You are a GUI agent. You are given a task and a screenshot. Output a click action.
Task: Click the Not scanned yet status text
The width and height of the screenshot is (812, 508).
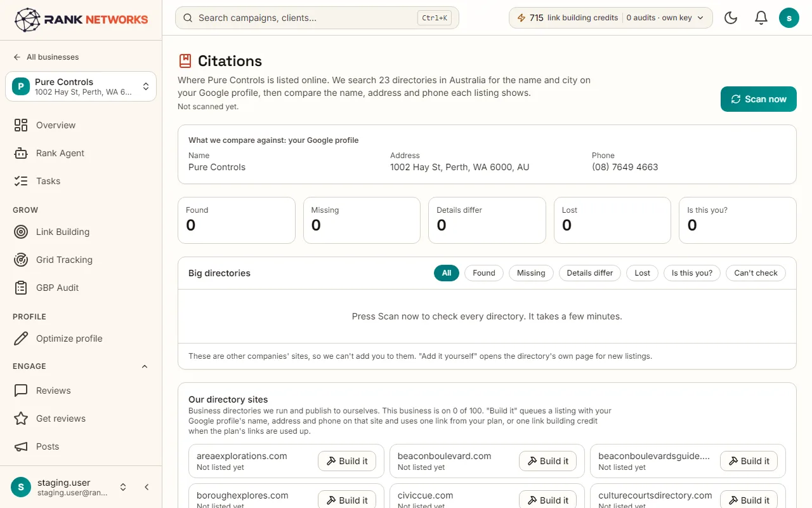coord(208,107)
